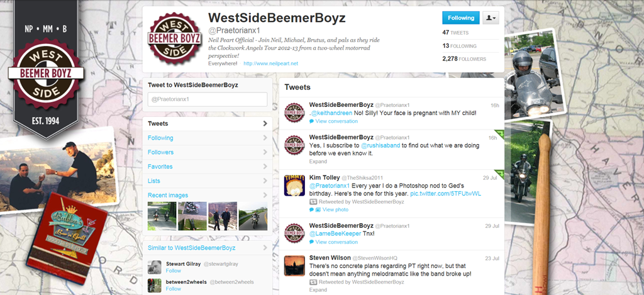Click the retweet icon under Kim Tolley's tweet
The width and height of the screenshot is (644, 295).
[313, 202]
